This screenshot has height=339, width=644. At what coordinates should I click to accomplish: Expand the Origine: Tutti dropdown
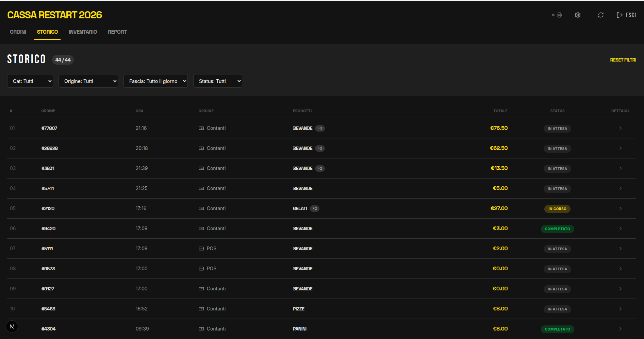[x=88, y=81]
